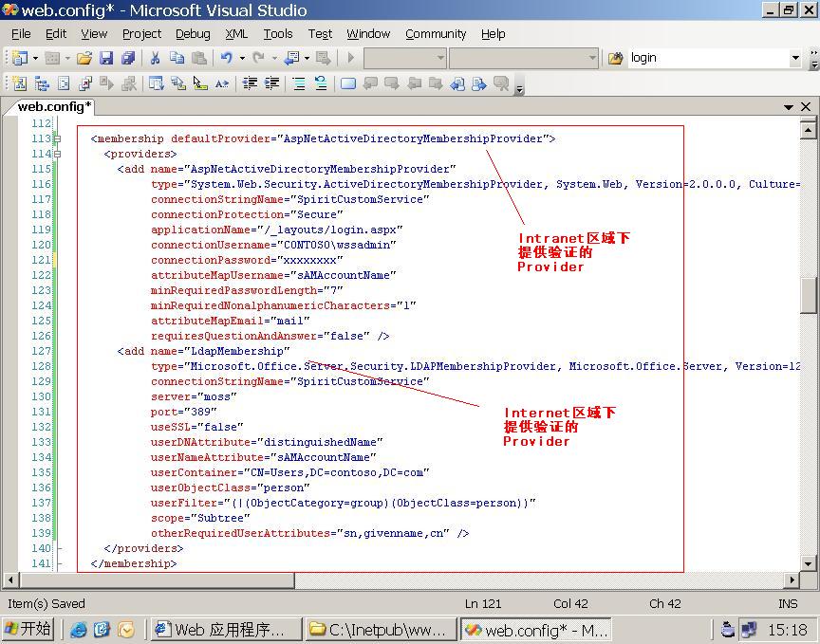Collapse the membership element on line 113
Viewport: 820px width, 644px height.
pos(57,138)
